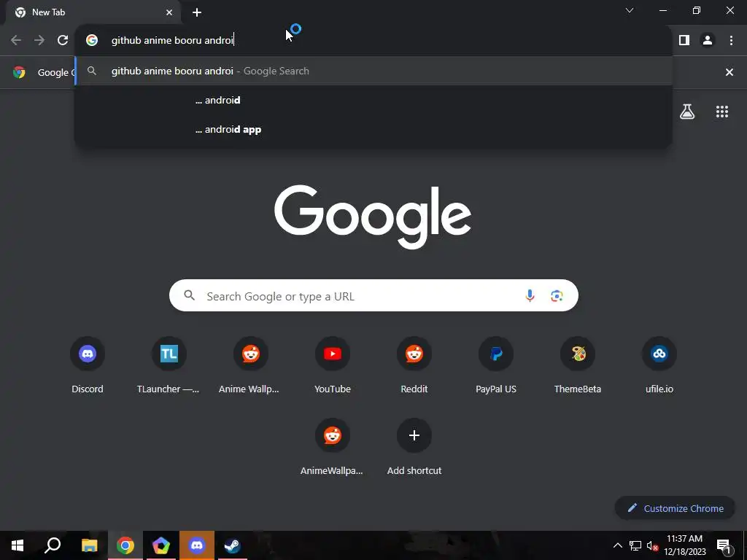Viewport: 747px width, 560px height.
Task: Click the muted volume tray icon
Action: [x=651, y=545]
